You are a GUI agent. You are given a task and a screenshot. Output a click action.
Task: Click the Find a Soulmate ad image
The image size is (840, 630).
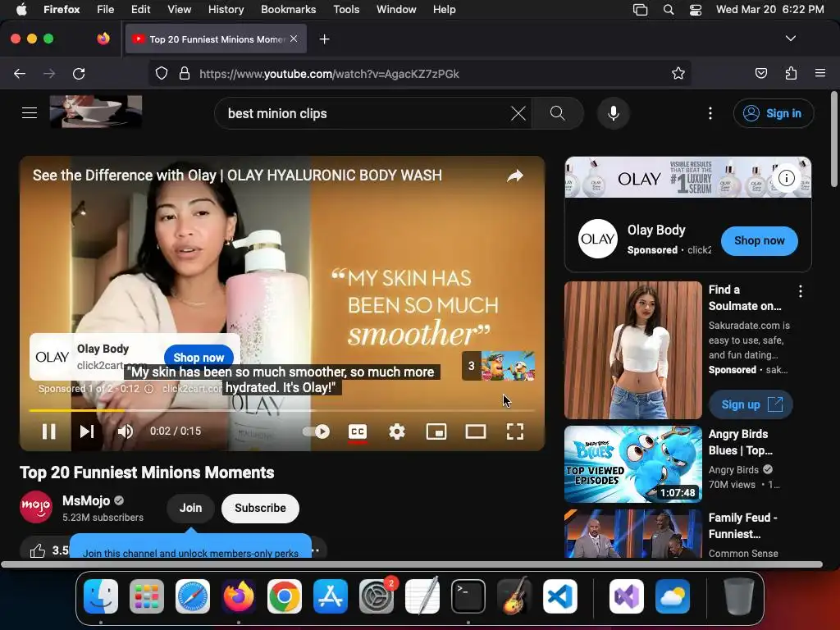pyautogui.click(x=632, y=349)
